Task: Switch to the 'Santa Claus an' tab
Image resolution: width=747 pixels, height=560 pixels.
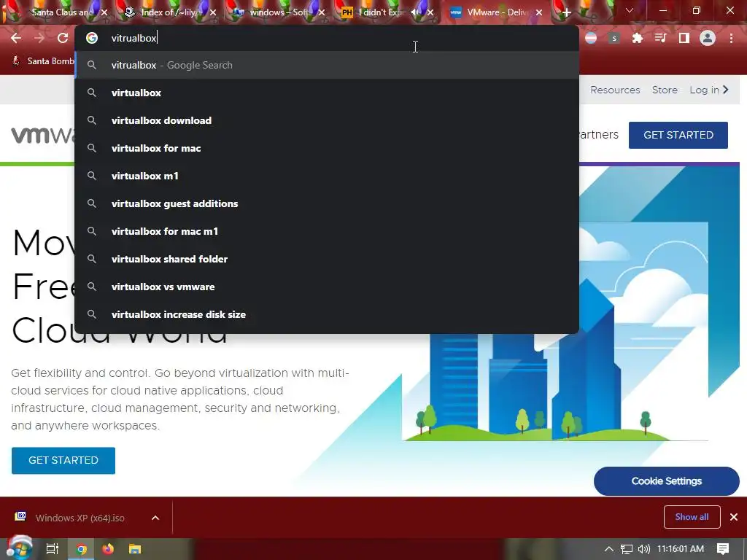Action: tap(61, 12)
